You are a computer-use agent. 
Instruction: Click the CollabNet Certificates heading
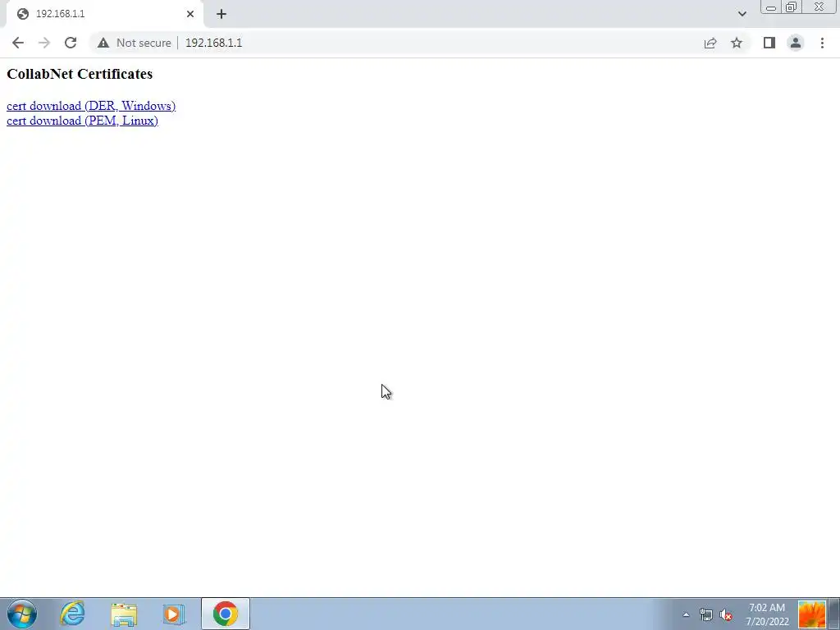pos(80,74)
